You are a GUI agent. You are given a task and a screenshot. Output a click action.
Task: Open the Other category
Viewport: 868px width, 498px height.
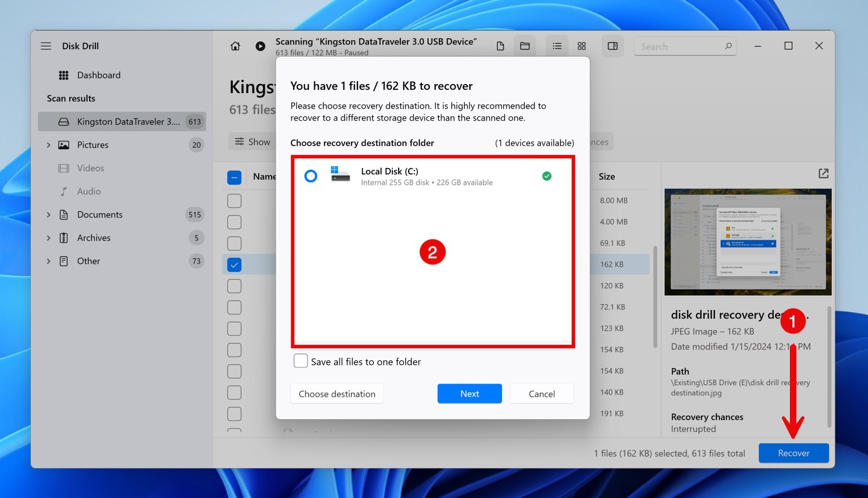(x=88, y=261)
